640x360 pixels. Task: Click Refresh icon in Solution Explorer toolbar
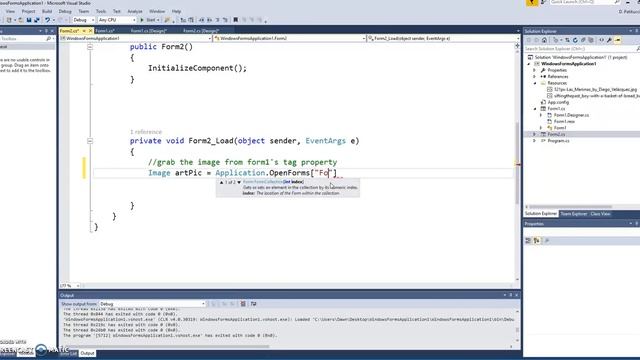coord(575,40)
